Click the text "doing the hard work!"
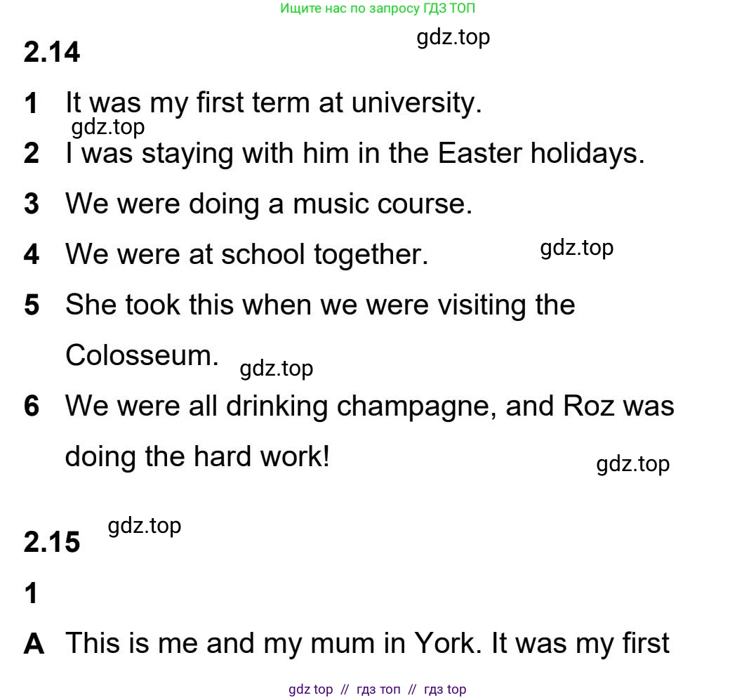The width and height of the screenshot is (756, 700). pyautogui.click(x=197, y=456)
